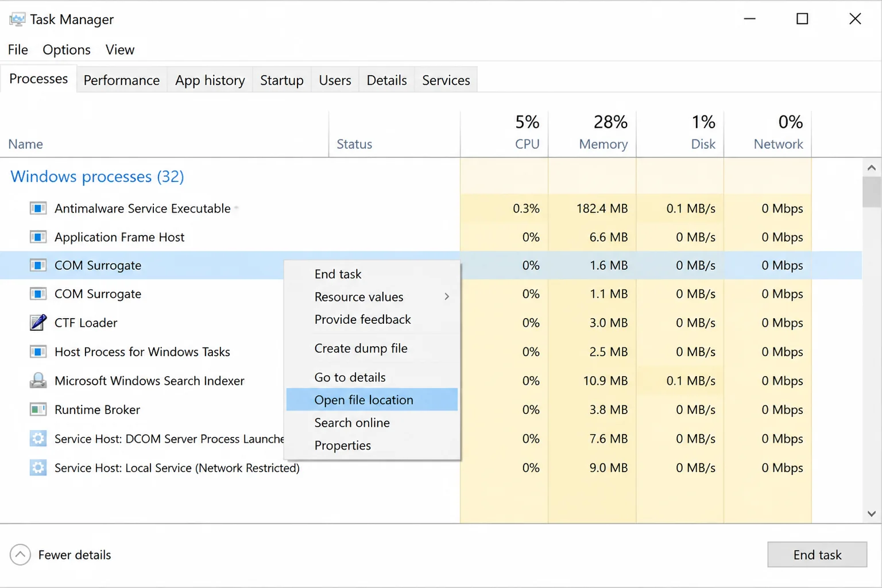Viewport: 882px width, 588px height.
Task: Open the File menu
Action: pyautogui.click(x=18, y=50)
